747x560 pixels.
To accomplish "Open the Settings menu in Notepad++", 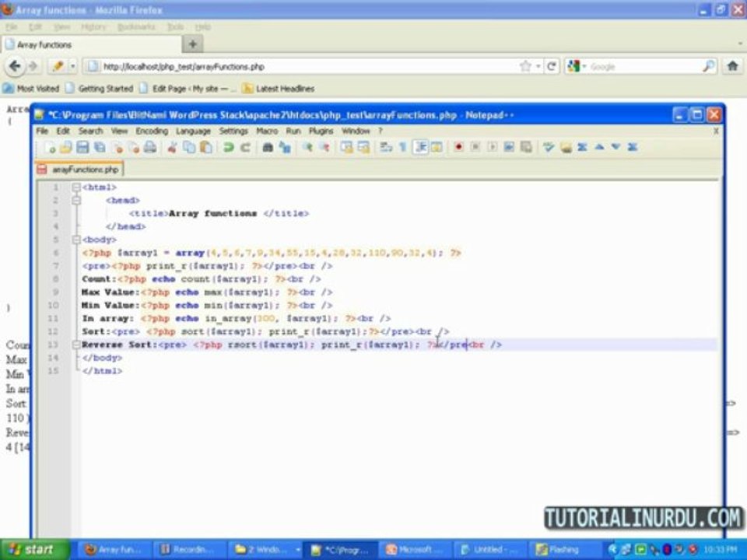I will [x=233, y=131].
